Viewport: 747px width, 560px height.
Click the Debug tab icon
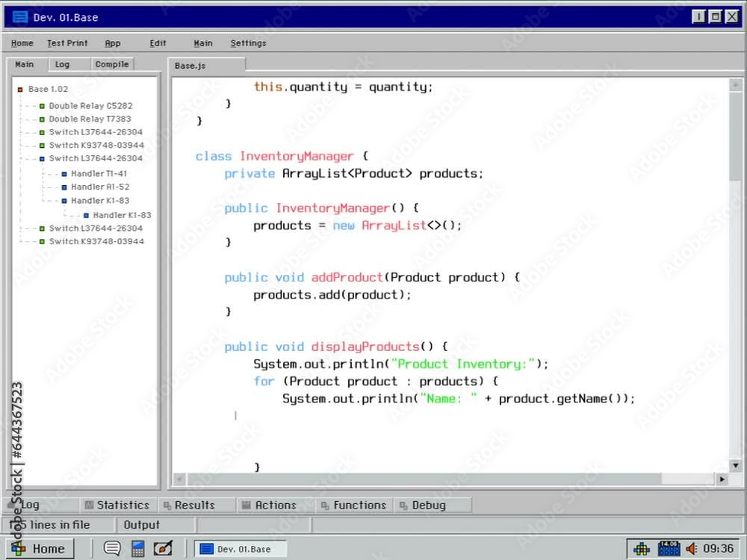click(403, 505)
